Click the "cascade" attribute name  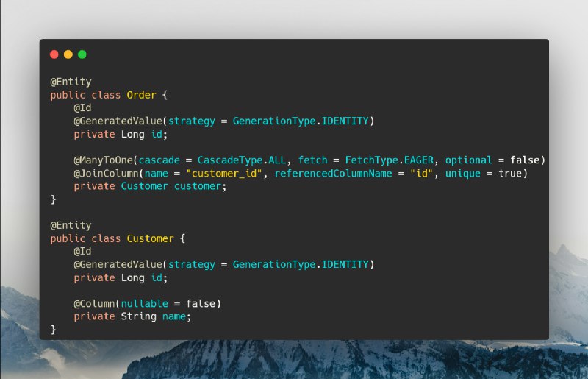click(x=159, y=160)
